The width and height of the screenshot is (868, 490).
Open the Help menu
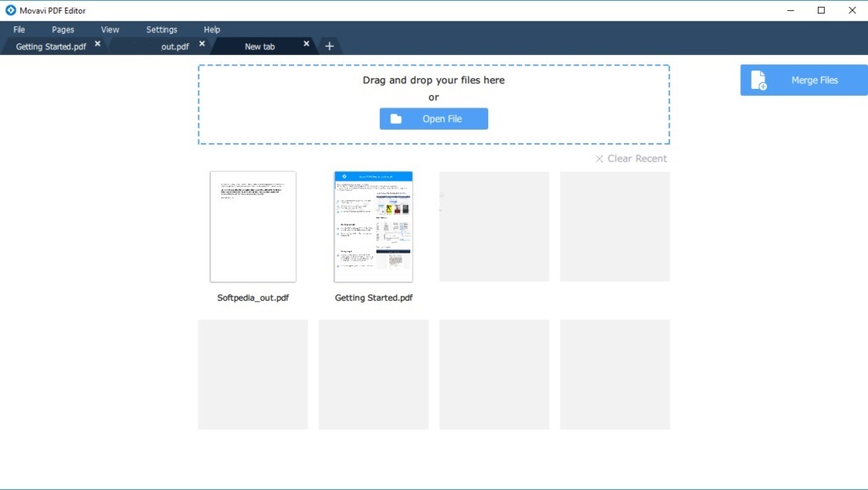pos(211,30)
